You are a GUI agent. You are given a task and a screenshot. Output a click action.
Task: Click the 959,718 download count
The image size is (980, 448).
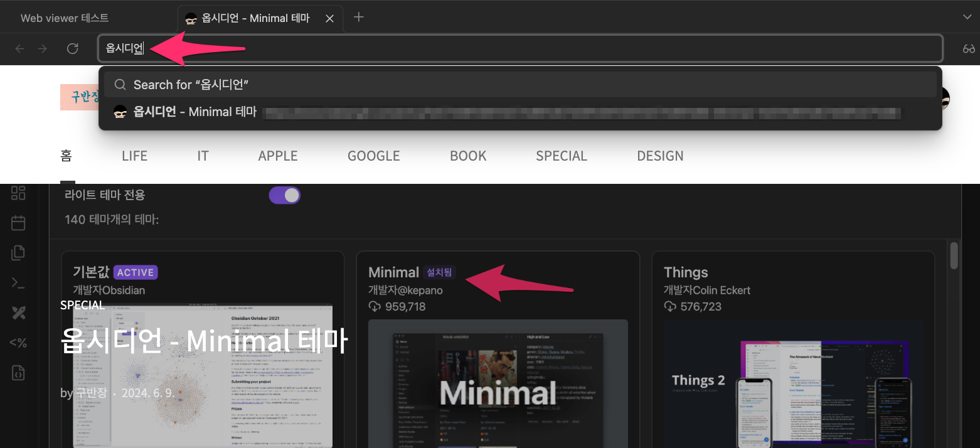[405, 307]
